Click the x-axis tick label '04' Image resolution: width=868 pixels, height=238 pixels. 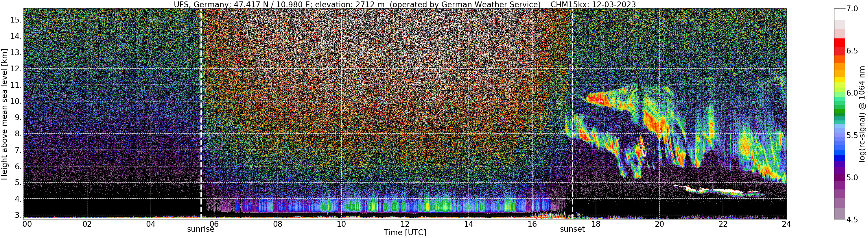[151, 224]
